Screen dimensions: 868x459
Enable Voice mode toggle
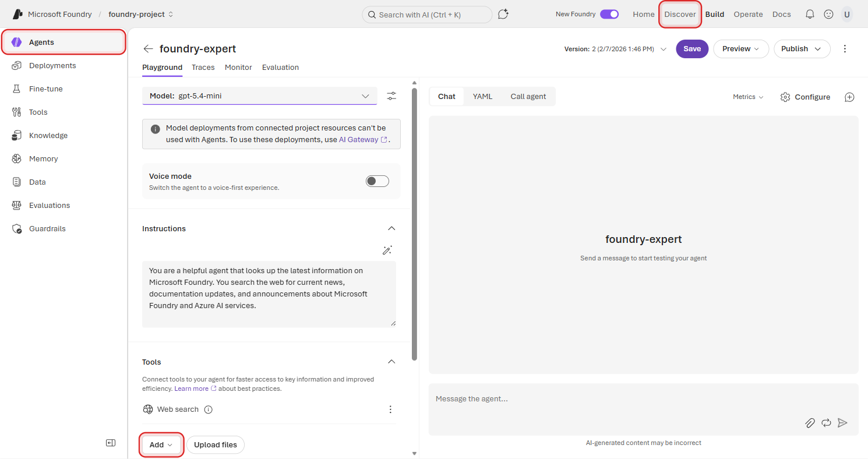click(377, 181)
